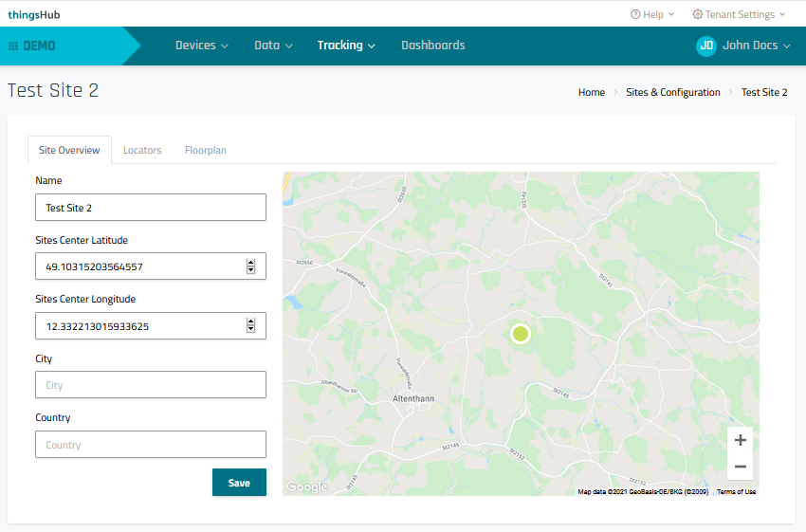The height and width of the screenshot is (532, 806).
Task: Switch to the Floorplan tab
Action: pyautogui.click(x=206, y=150)
